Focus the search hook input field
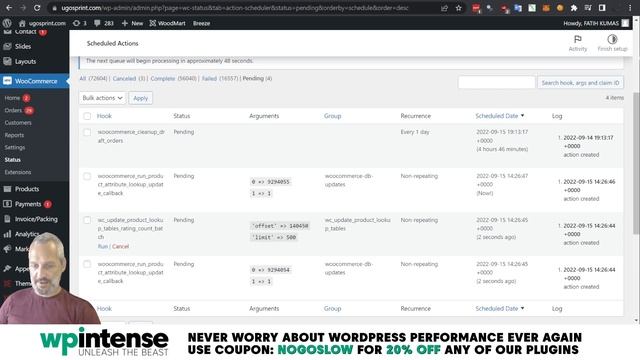 [x=496, y=82]
